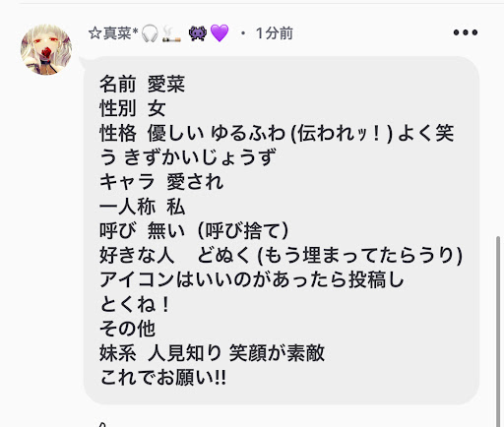Click the キャラ 愛され line
Image resolution: width=504 pixels, height=427 pixels.
161,182
